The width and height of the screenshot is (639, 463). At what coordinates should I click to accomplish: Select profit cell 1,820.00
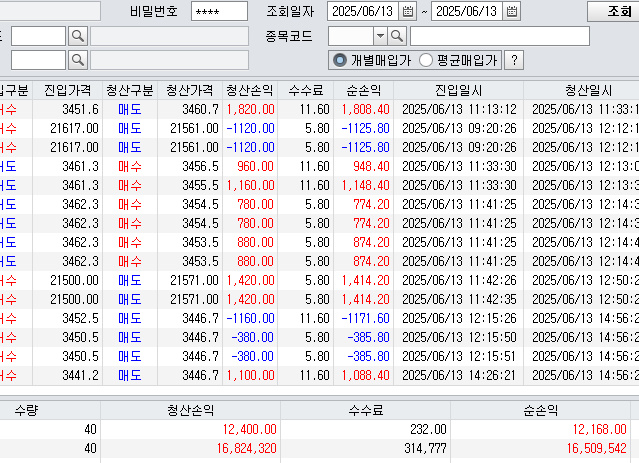point(250,109)
